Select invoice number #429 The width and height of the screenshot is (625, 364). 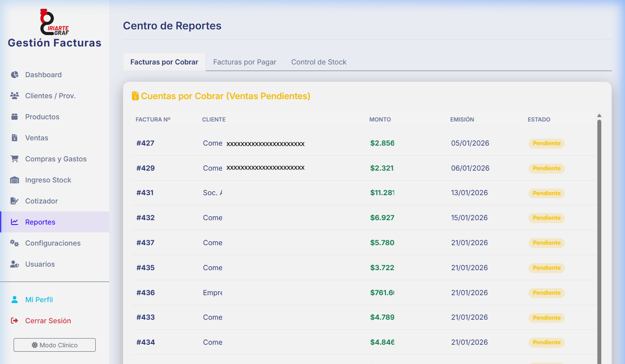(145, 168)
